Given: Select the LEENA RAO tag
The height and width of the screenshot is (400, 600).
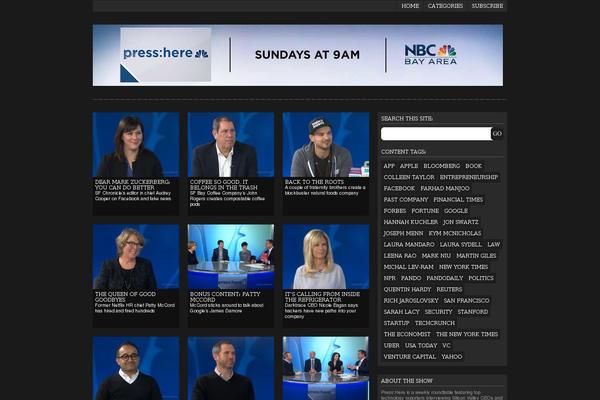Looking at the screenshot, I should click(400, 256).
